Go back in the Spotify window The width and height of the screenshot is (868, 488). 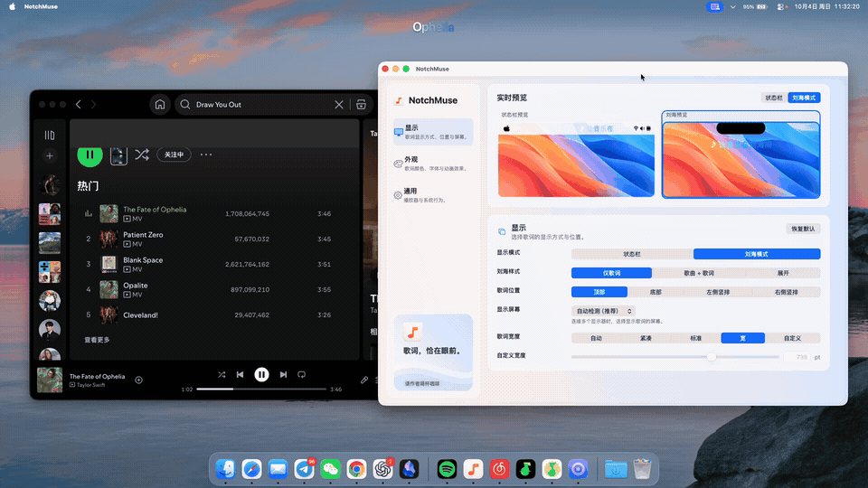[78, 104]
